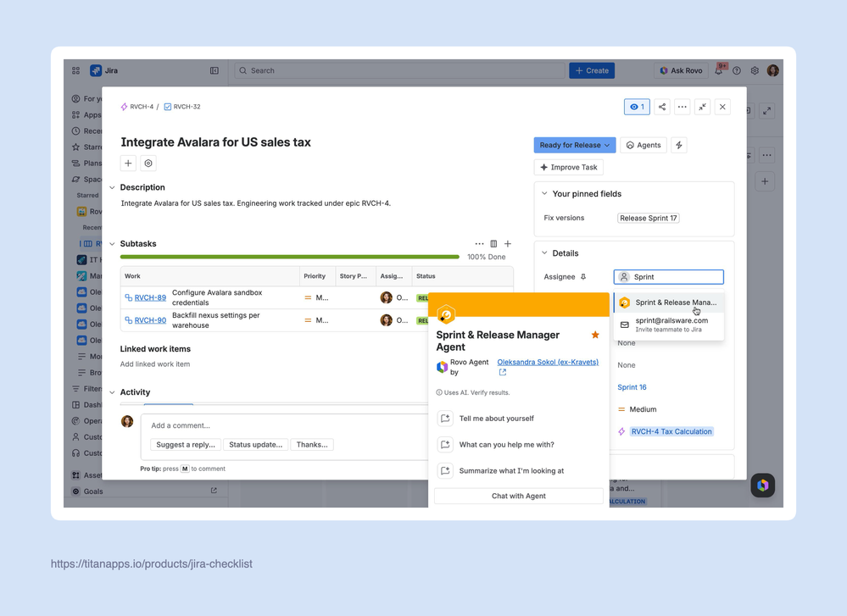Open subtask RVCH-90 link
Screen dimensions: 847x616
pos(149,320)
